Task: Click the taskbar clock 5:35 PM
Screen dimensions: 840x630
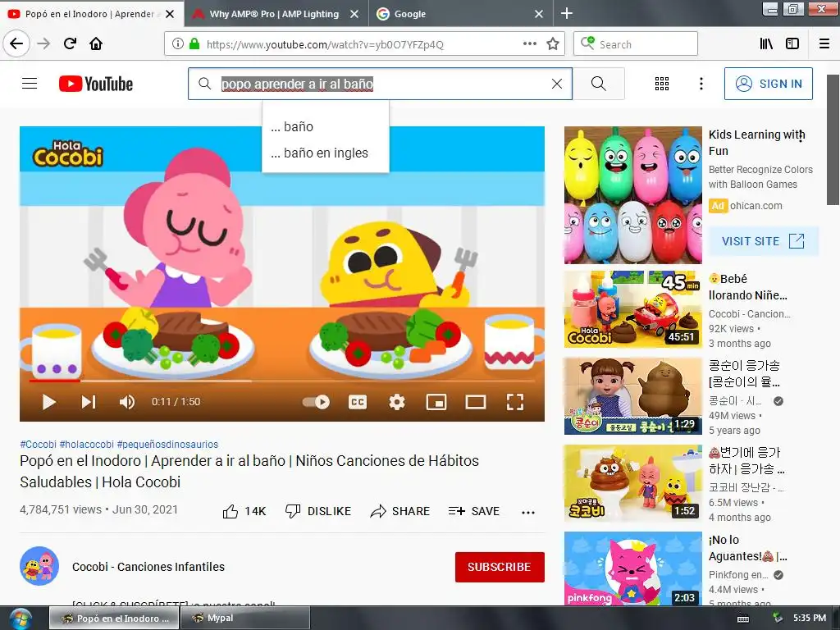Action: click(x=810, y=618)
